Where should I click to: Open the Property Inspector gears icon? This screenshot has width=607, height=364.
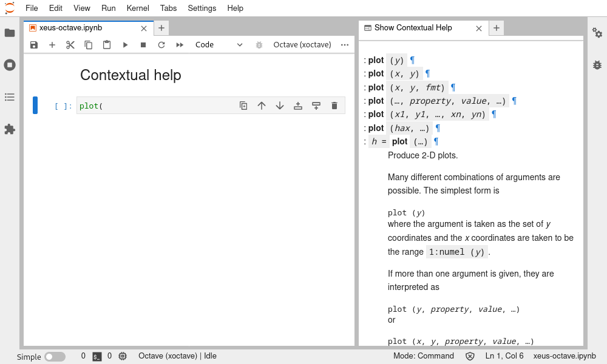(597, 33)
